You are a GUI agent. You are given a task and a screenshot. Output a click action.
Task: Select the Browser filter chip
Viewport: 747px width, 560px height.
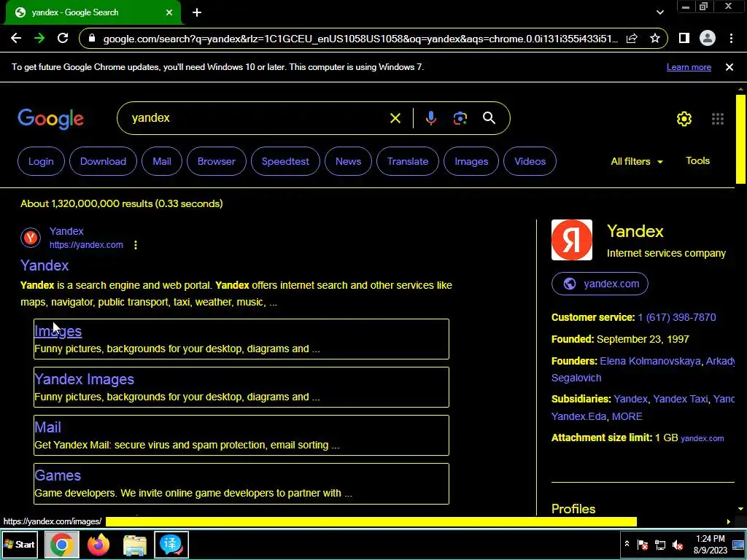point(216,161)
